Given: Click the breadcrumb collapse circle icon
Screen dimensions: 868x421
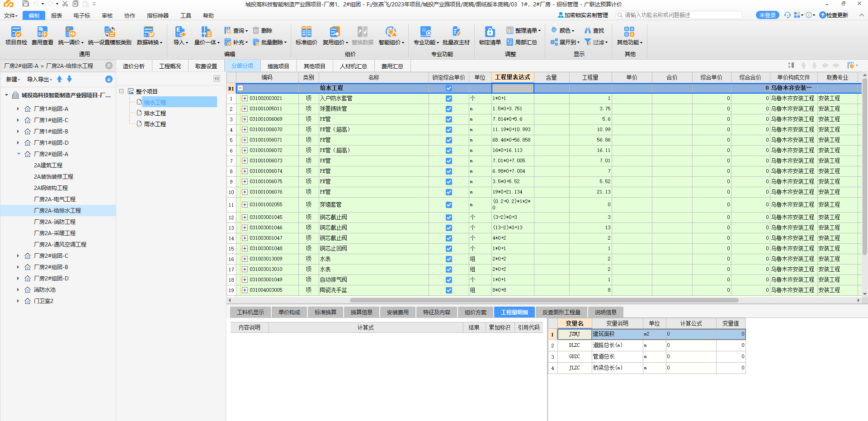Looking at the screenshot, I should pyautogui.click(x=109, y=66).
